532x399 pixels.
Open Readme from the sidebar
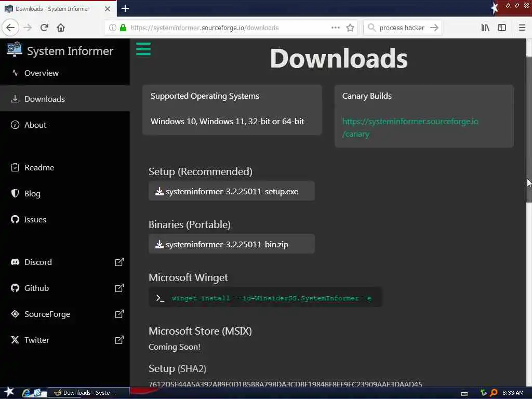pos(65,168)
